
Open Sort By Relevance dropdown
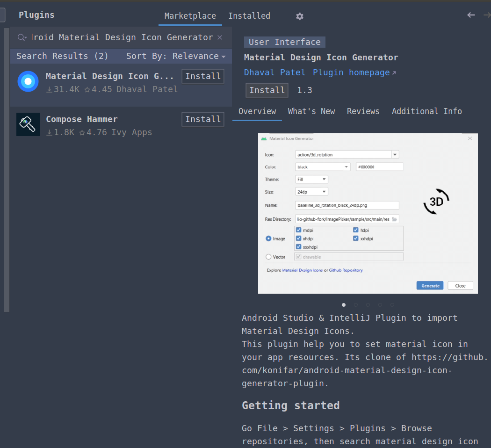[x=176, y=56]
